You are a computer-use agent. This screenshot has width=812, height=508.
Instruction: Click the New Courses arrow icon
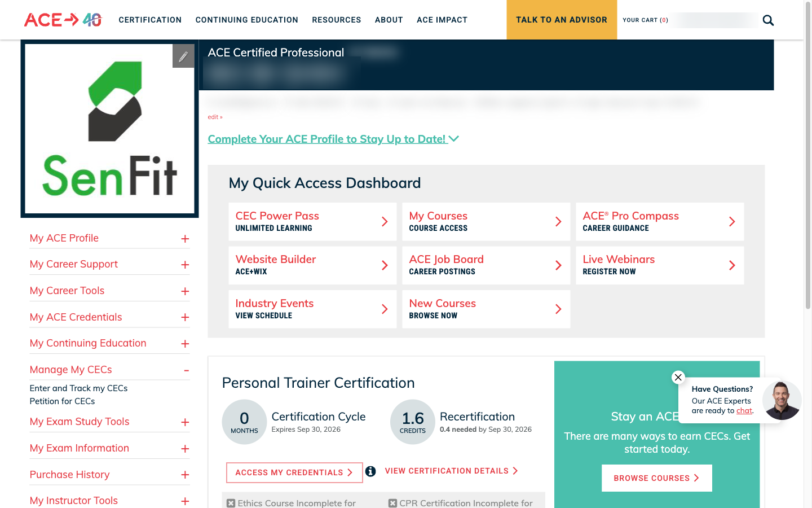pos(558,309)
